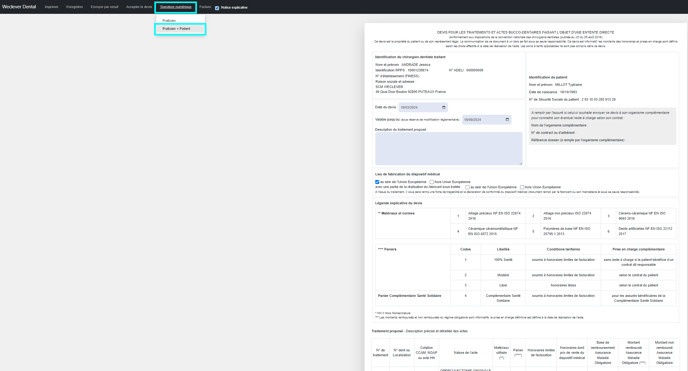
Task: Click 'Panier Complémentaire Santé Solidaire' row label
Action: point(409,296)
